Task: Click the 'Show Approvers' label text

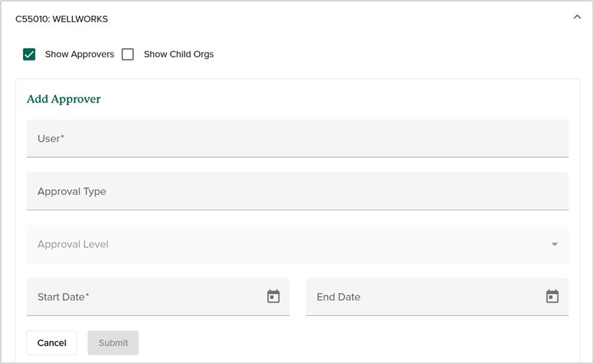Action: point(80,55)
